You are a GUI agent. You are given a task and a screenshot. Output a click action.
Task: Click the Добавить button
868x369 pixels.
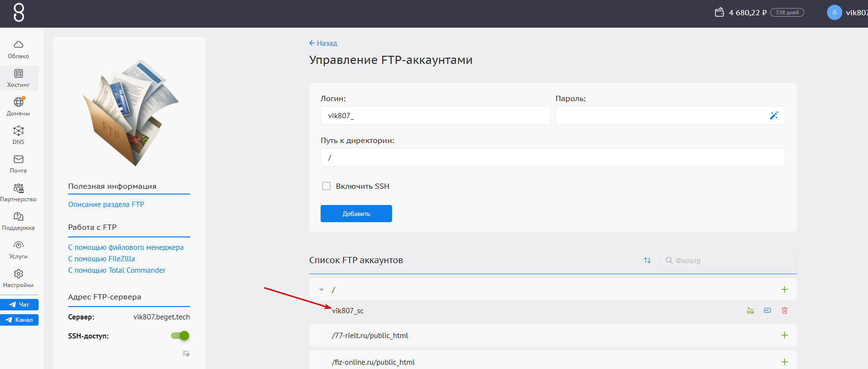tap(356, 214)
